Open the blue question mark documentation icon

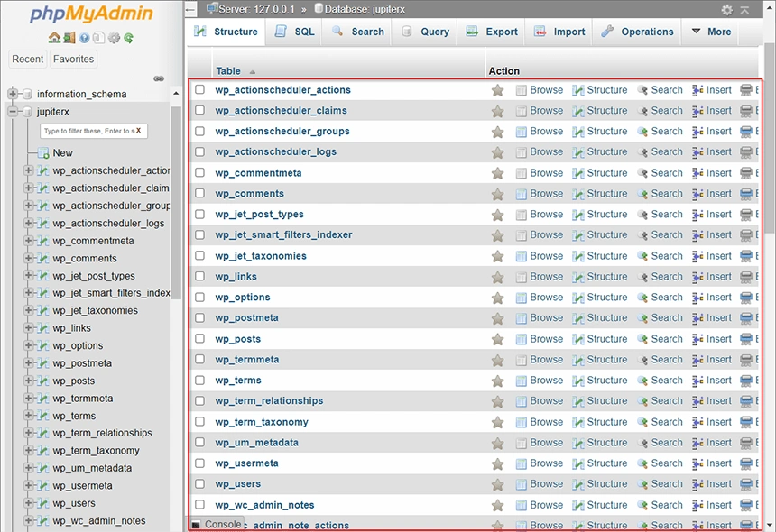(84, 38)
